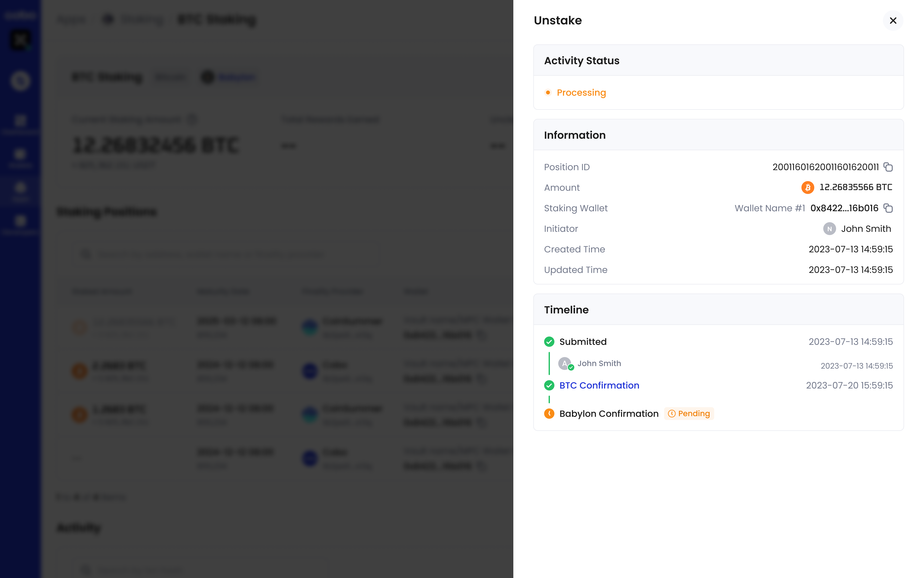
Task: Click the green check icon beside BTC Confirmation
Action: click(549, 385)
